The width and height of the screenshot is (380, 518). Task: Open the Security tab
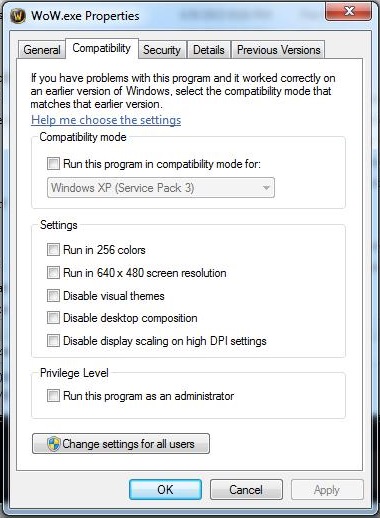coord(162,50)
